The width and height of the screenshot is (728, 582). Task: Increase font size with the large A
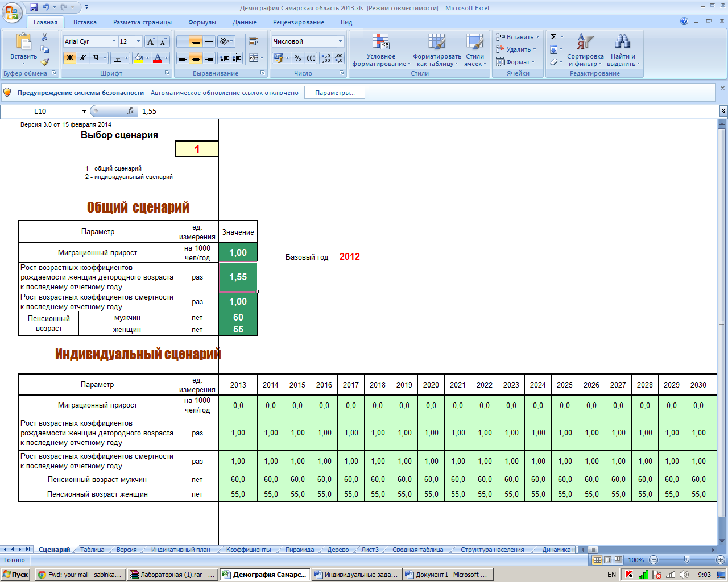pyautogui.click(x=151, y=41)
